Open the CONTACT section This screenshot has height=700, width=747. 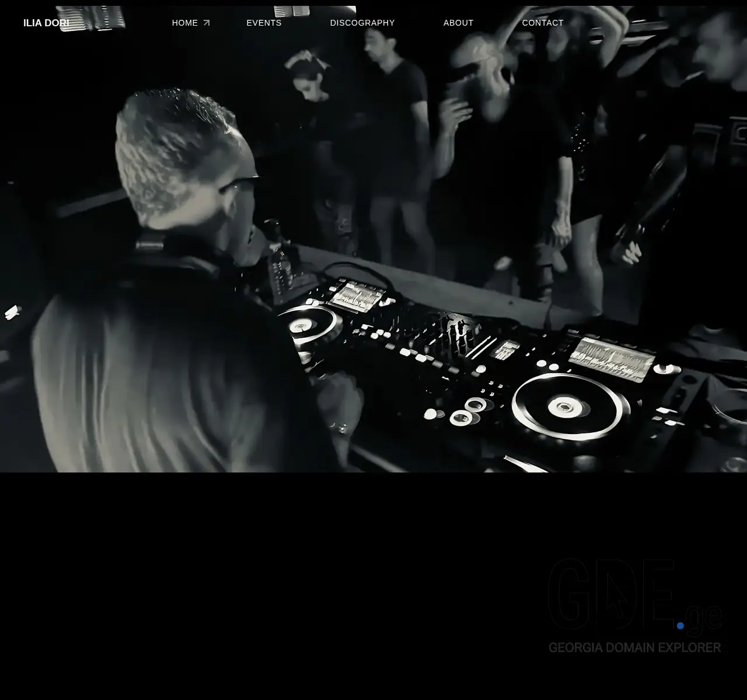543,23
